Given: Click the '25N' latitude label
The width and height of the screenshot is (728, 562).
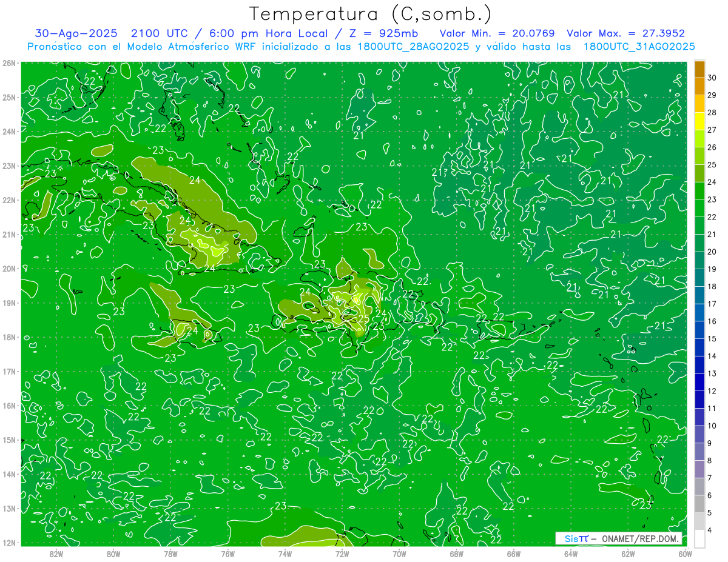Looking at the screenshot, I should pos(9,97).
